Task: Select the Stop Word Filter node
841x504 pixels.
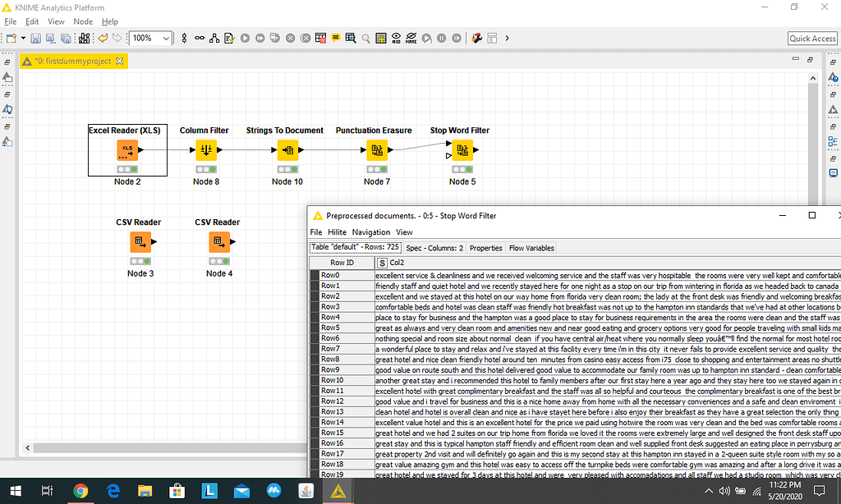Action: 462,150
